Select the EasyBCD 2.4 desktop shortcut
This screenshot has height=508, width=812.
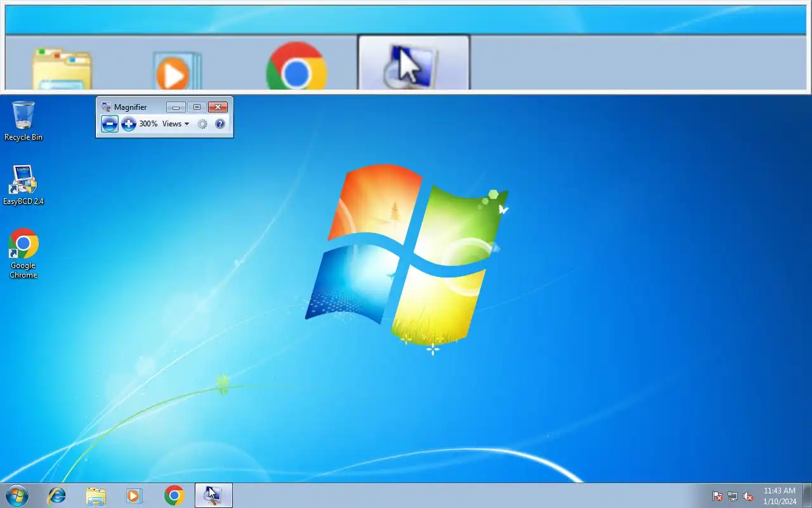[23, 185]
